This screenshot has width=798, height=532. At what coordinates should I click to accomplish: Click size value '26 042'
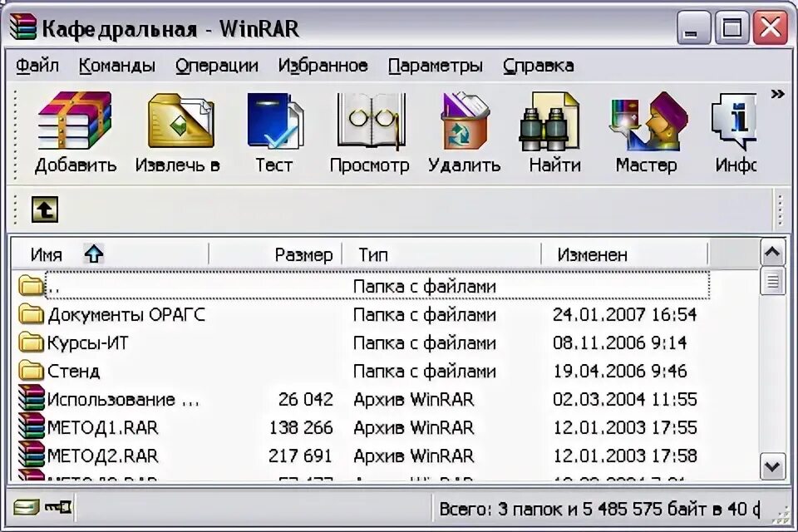pyautogui.click(x=305, y=400)
